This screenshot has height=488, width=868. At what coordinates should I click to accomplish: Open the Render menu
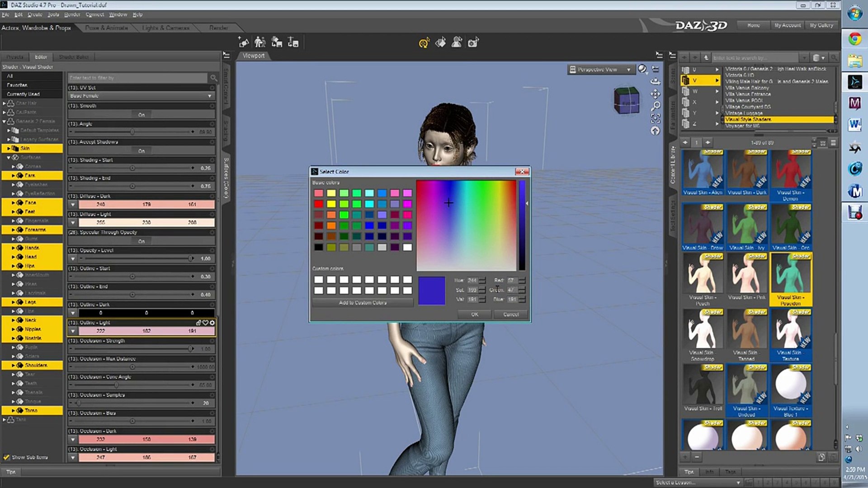(x=72, y=14)
